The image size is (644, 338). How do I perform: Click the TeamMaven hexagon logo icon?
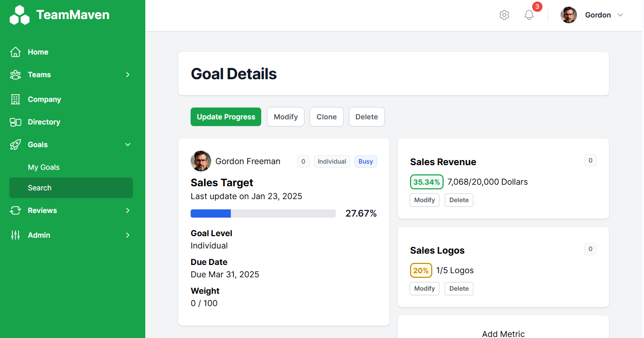(x=20, y=15)
